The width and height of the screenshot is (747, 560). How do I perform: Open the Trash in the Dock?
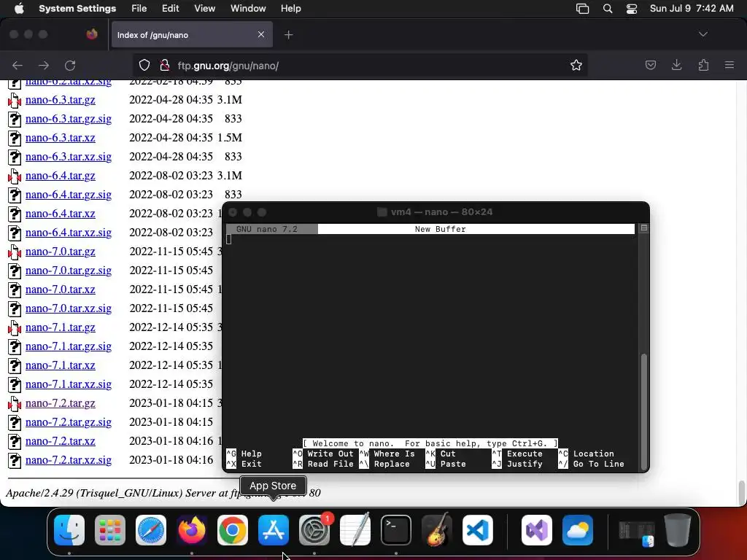678,530
